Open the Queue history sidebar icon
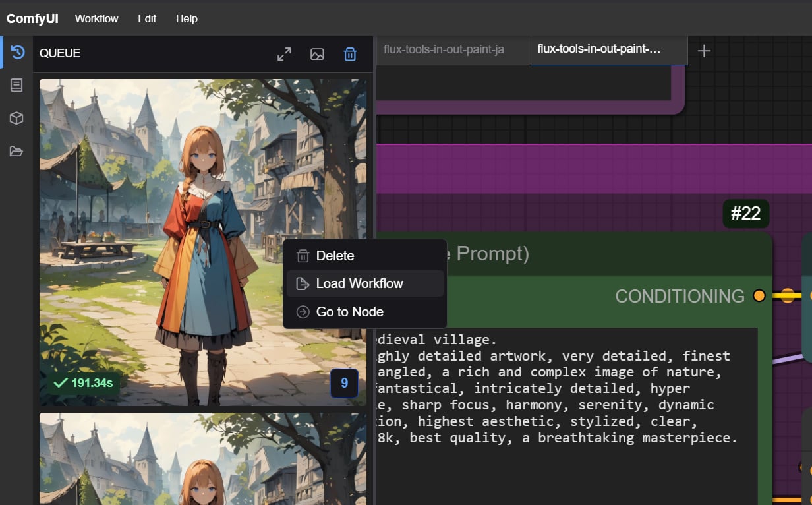 [17, 52]
